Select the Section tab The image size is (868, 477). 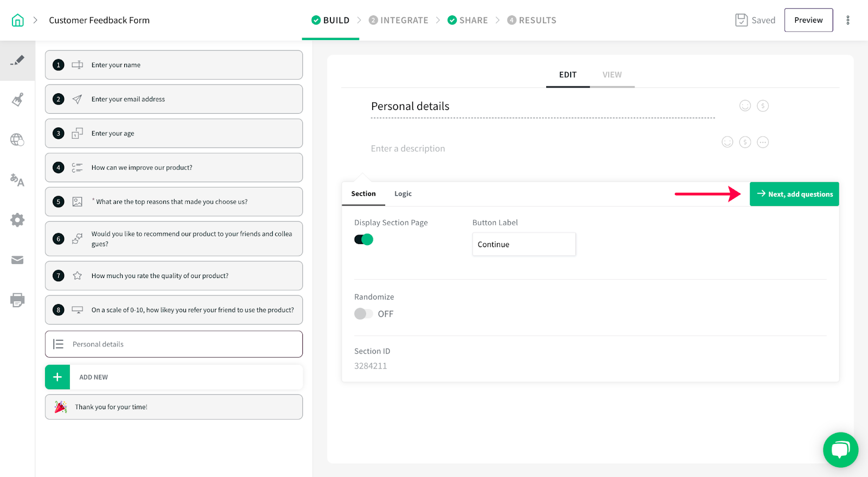point(363,194)
